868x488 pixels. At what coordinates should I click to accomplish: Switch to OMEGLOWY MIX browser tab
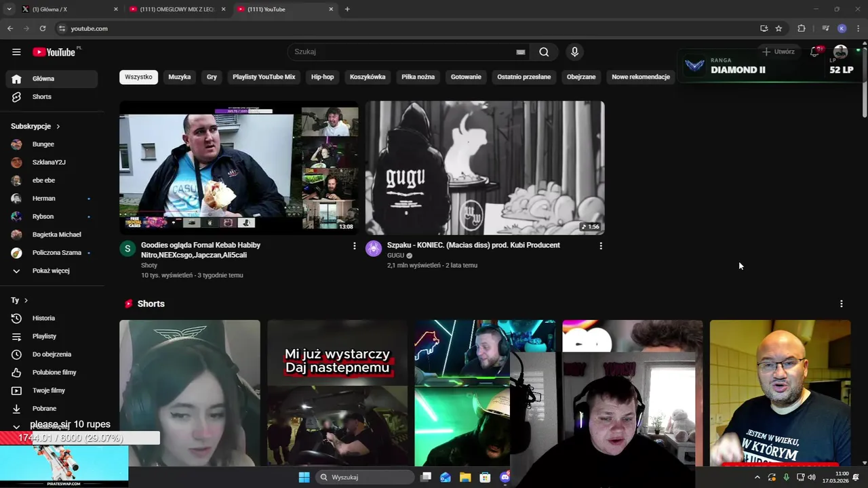(176, 9)
